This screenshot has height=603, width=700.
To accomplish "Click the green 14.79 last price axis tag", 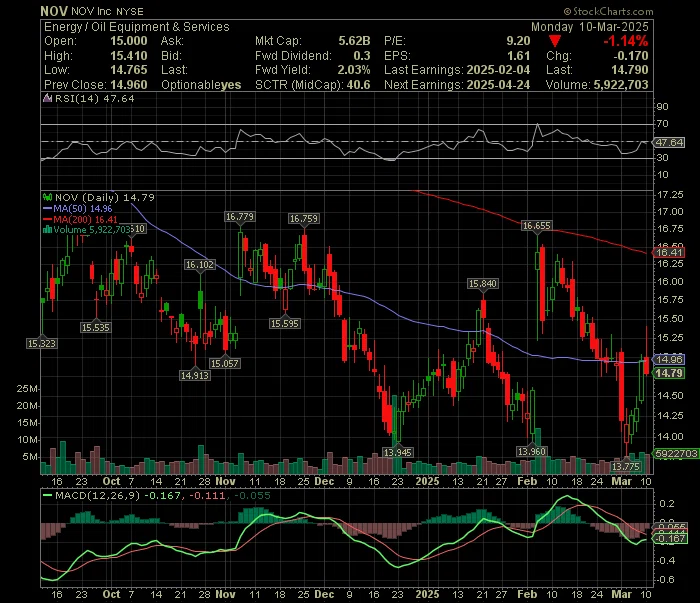I will 668,373.
